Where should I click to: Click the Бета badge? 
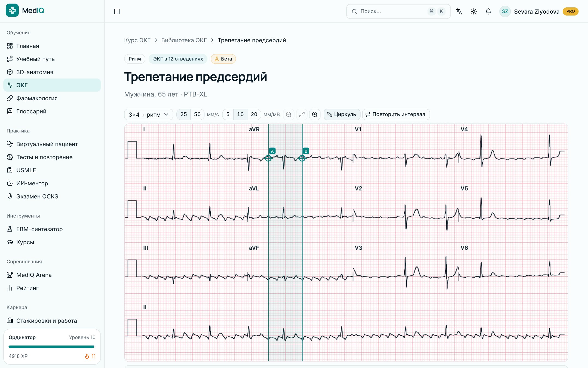pyautogui.click(x=223, y=59)
